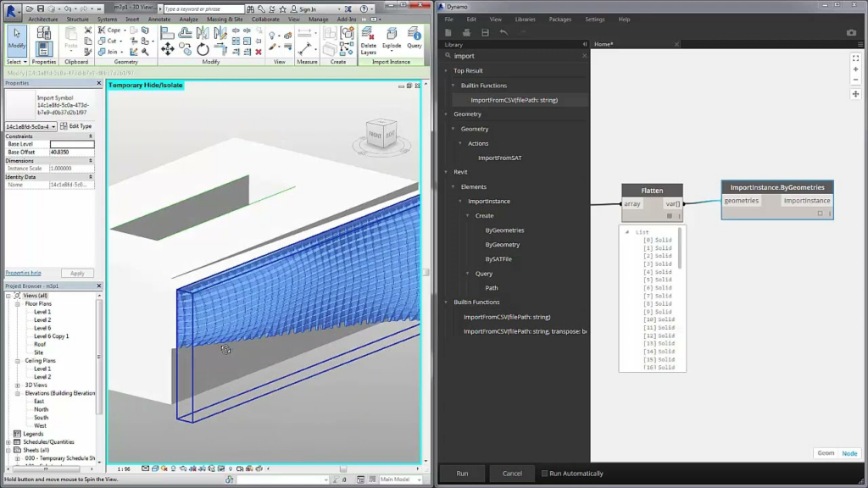Viewport: 868px width, 488px height.
Task: Click the Dynamo Open file icon
Action: [467, 33]
